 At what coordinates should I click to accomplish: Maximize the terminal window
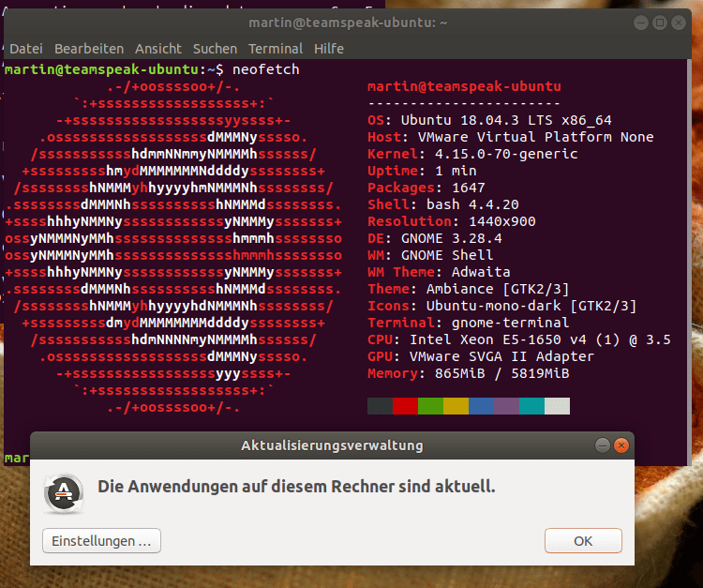(x=660, y=23)
